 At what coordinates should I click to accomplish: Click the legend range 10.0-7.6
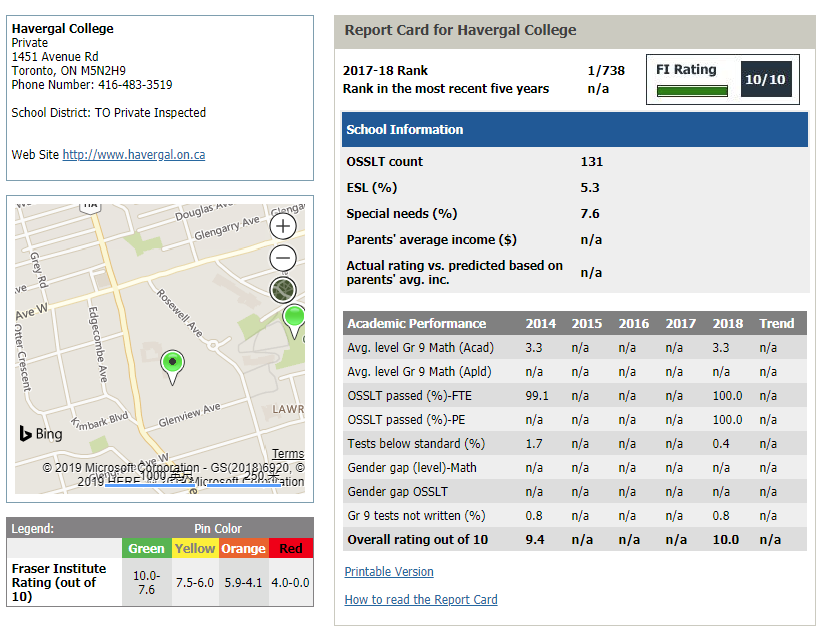pos(146,583)
